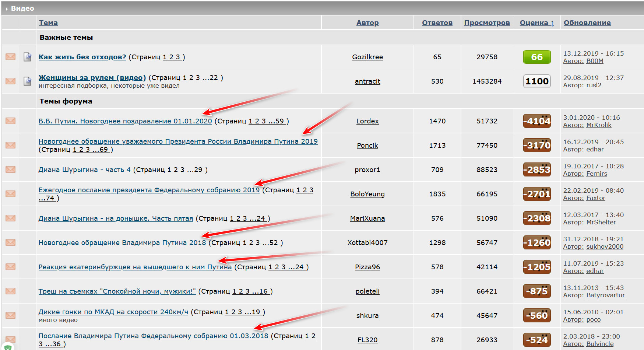Open rating badge -4104
This screenshot has height=350, width=644.
(537, 121)
